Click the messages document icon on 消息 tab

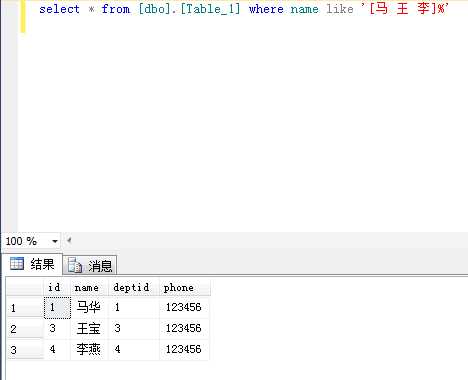pos(75,265)
